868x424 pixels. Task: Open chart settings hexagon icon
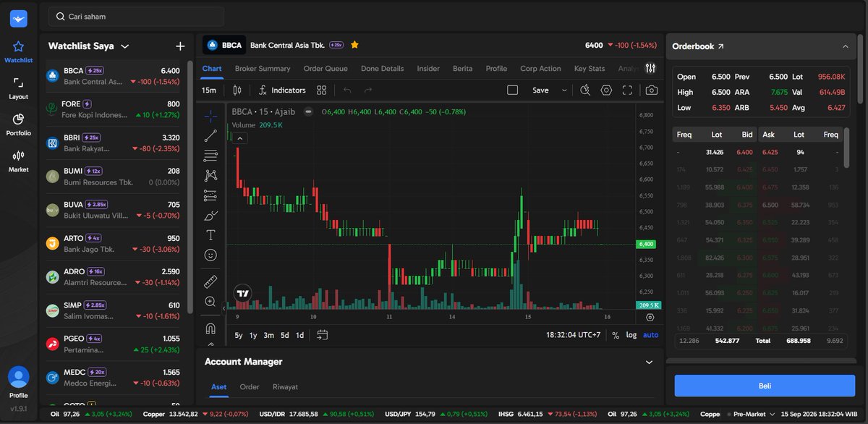(x=606, y=90)
